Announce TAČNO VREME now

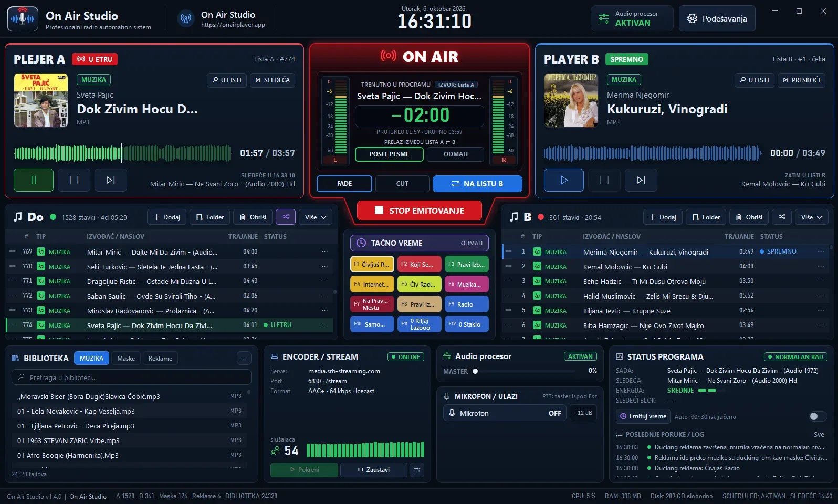coord(420,243)
